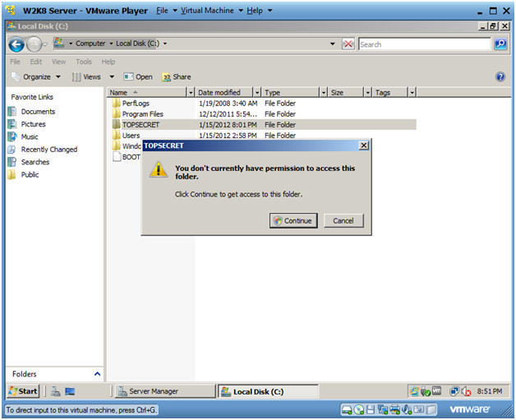516x420 pixels.
Task: Click the VMware hard disk device icon
Action: (347, 410)
